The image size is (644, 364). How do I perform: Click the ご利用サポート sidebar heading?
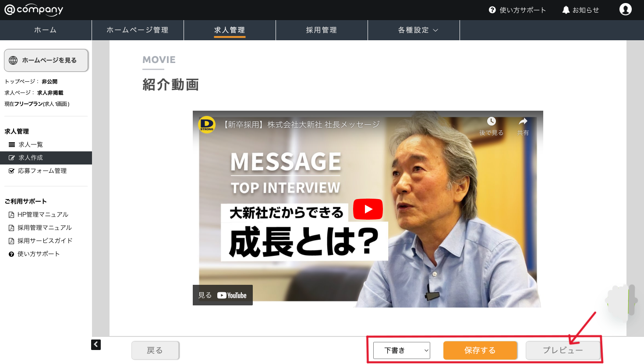tap(25, 202)
